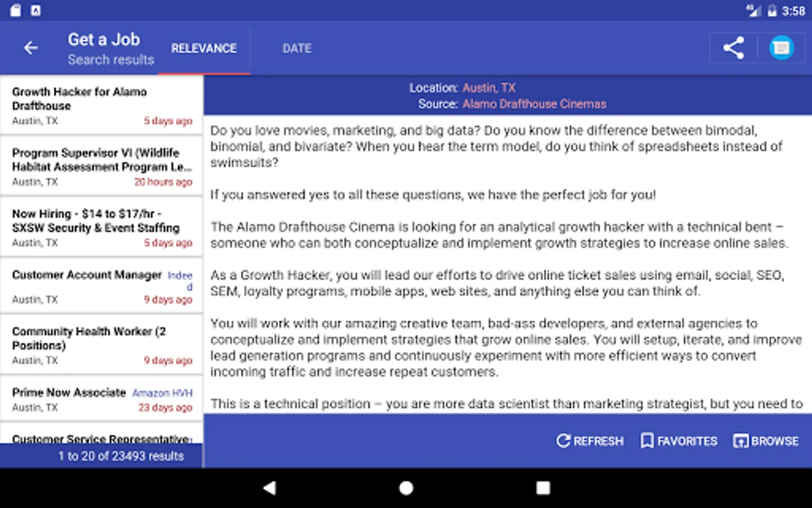Select the Customer Service Representative listing
Screen dimensions: 812x508
(x=101, y=433)
